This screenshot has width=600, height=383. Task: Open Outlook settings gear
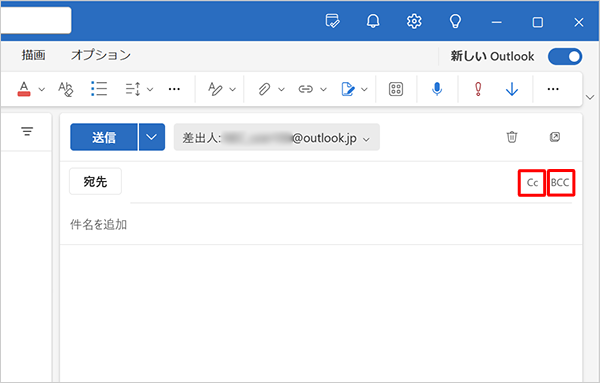point(414,21)
